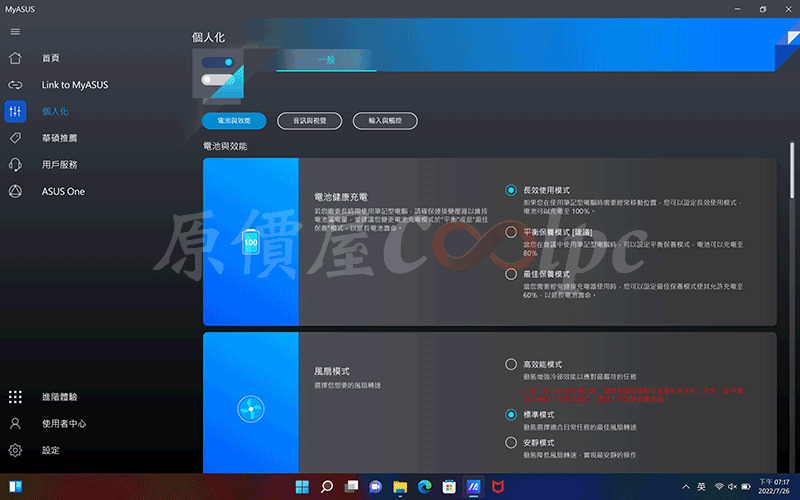Select 高效能模式 fan radio button
Viewport: 800px width, 500px height.
[511, 364]
